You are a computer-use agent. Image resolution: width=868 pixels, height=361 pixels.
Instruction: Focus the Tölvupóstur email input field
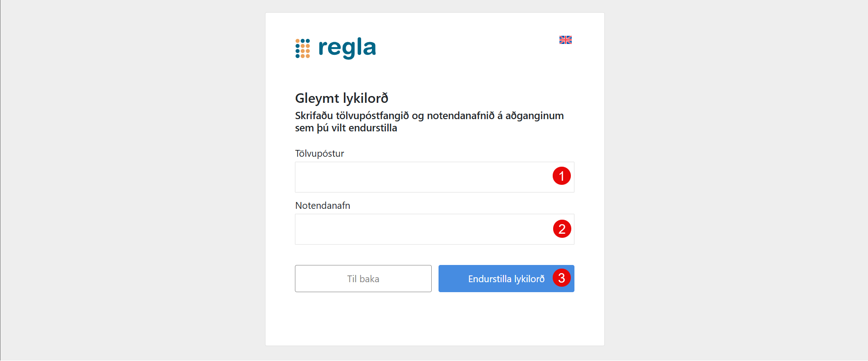point(421,177)
